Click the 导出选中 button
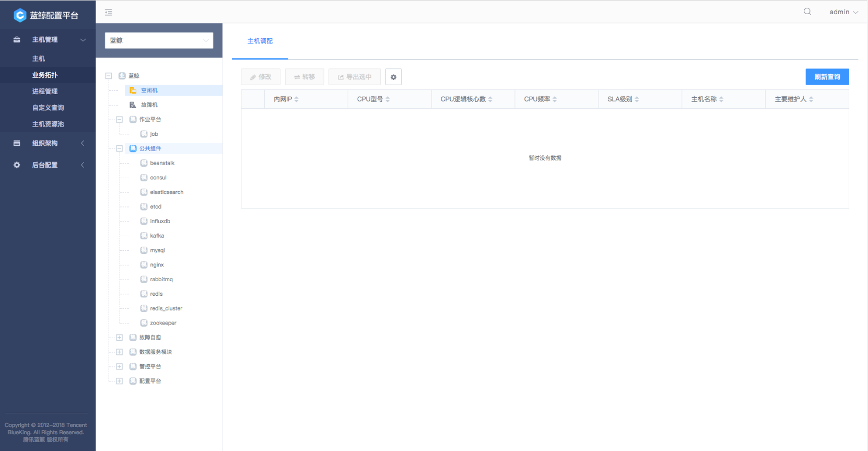 tap(354, 77)
